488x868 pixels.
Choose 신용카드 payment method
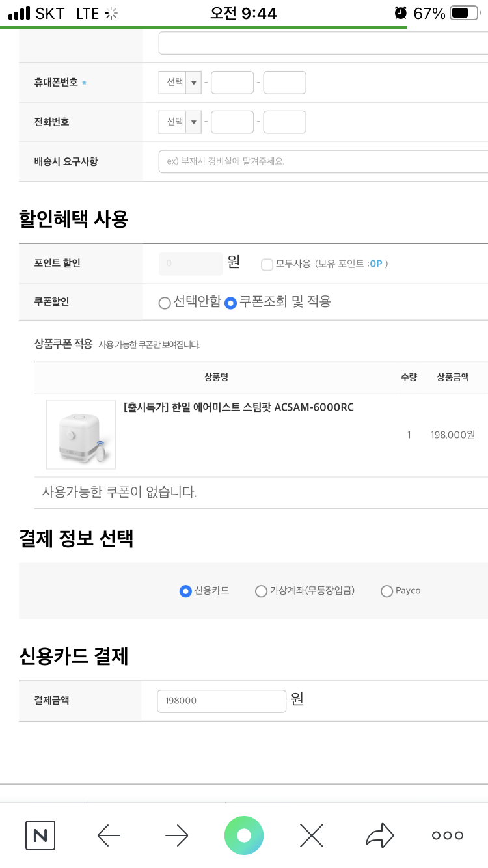[x=185, y=591]
